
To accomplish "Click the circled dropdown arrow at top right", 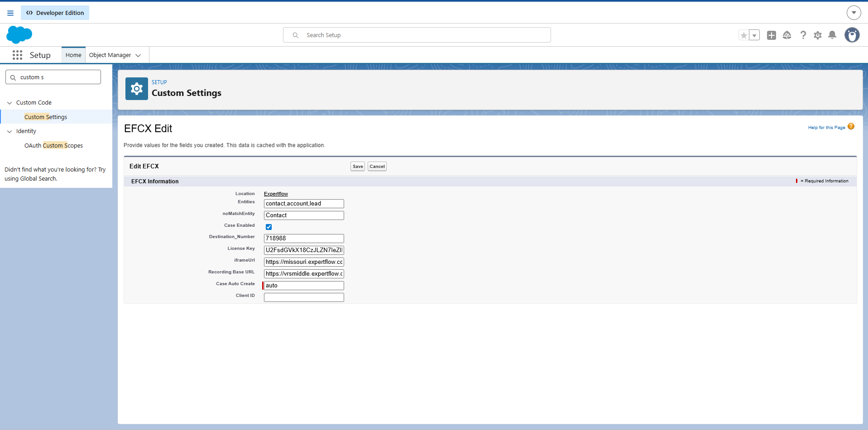I will tap(854, 13).
